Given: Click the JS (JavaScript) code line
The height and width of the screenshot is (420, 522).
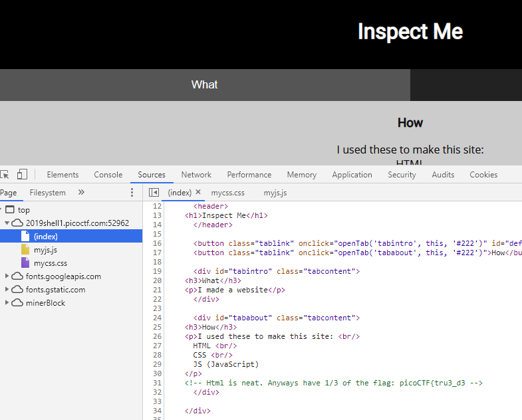Looking at the screenshot, I should [225, 364].
